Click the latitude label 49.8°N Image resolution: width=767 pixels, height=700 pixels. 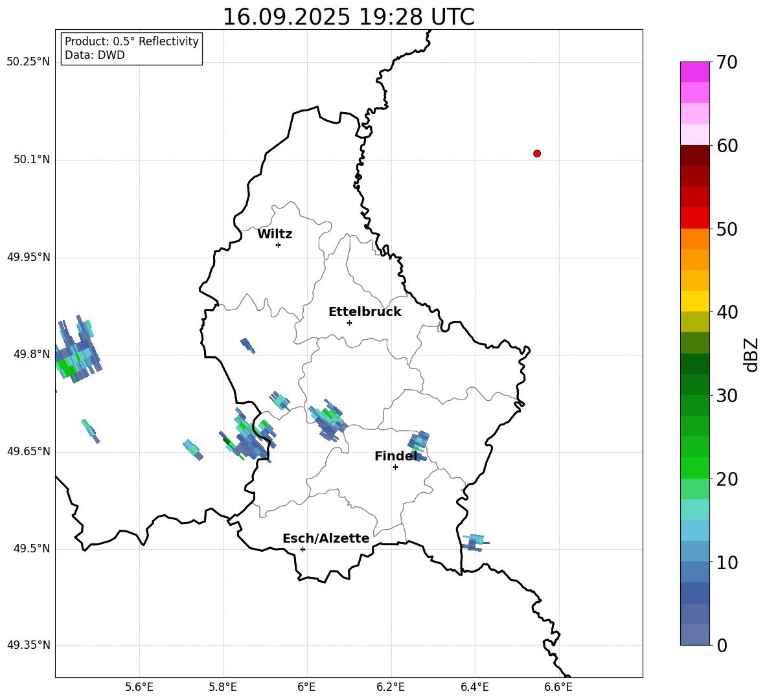click(32, 354)
